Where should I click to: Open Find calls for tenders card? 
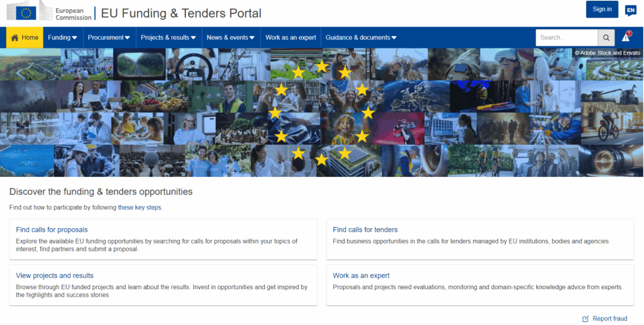pos(365,230)
